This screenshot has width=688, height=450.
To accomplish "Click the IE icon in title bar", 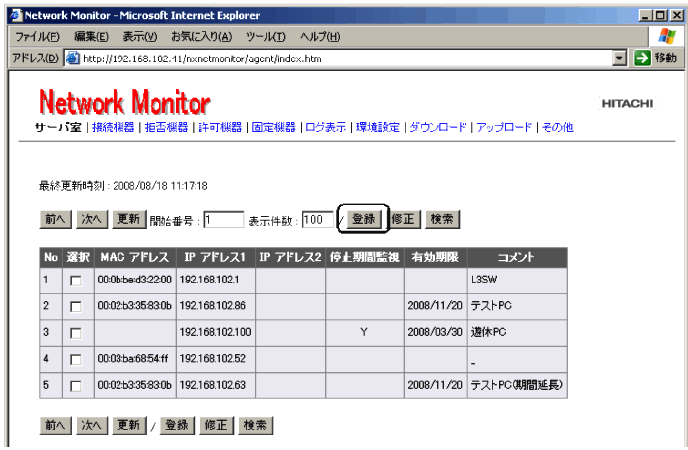I will pyautogui.click(x=16, y=15).
